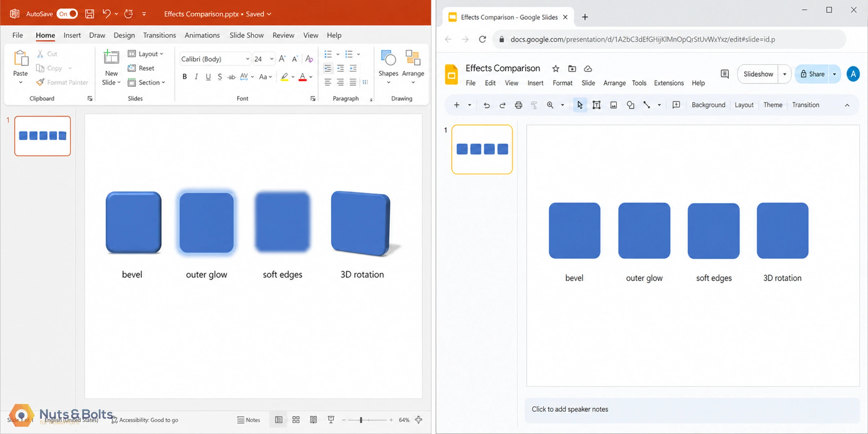The width and height of the screenshot is (868, 434).
Task: Open the Transitions tab in PowerPoint
Action: coord(159,35)
